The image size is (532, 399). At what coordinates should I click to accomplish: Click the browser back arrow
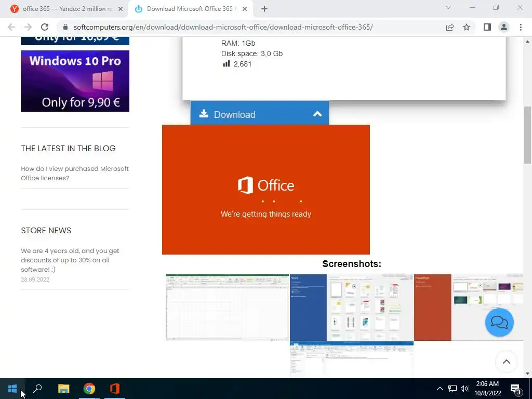tap(11, 27)
